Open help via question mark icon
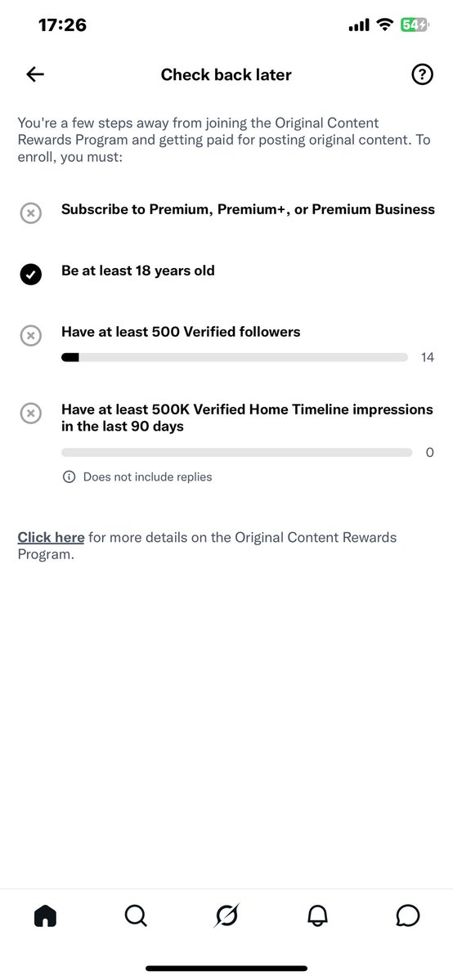The width and height of the screenshot is (453, 980). [423, 74]
